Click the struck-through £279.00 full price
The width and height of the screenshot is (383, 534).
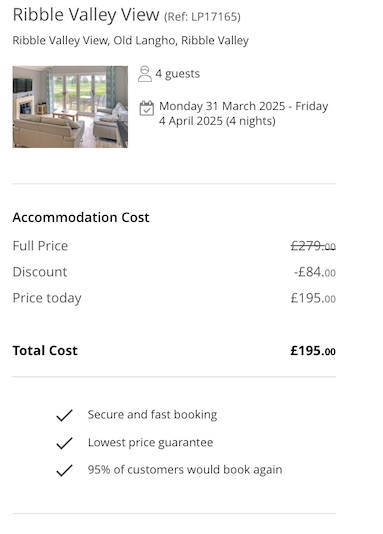(x=313, y=246)
